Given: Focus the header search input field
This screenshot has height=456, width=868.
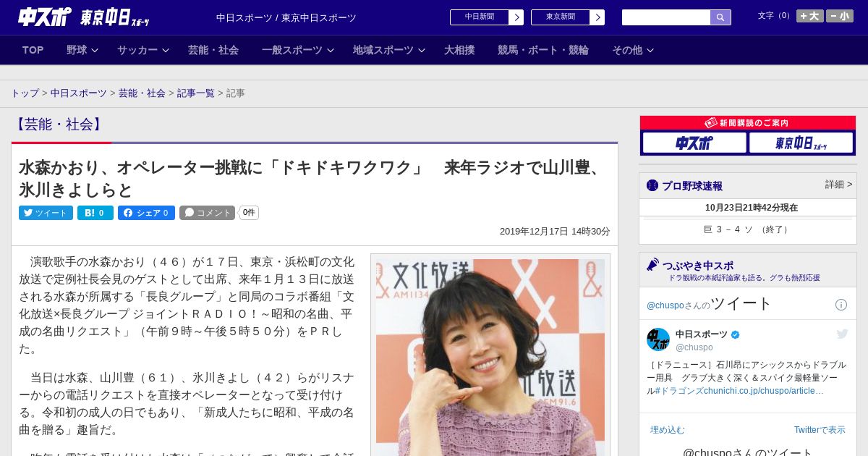Looking at the screenshot, I should tap(666, 17).
